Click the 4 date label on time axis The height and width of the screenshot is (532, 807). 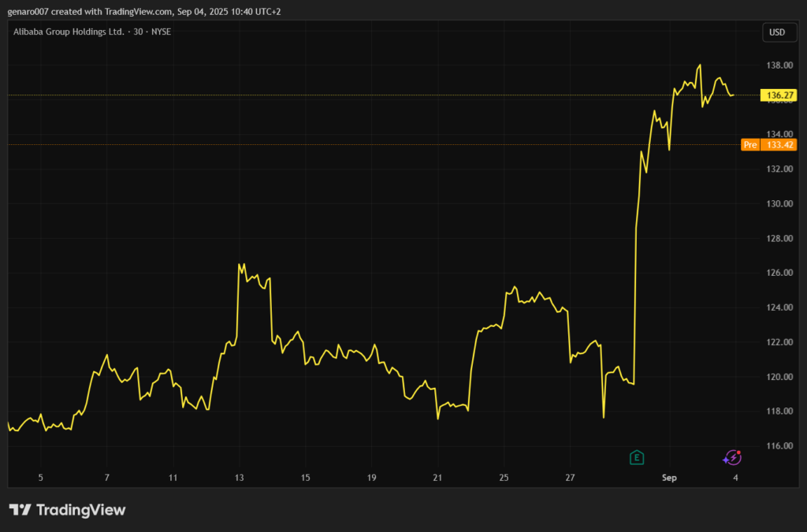pyautogui.click(x=735, y=478)
